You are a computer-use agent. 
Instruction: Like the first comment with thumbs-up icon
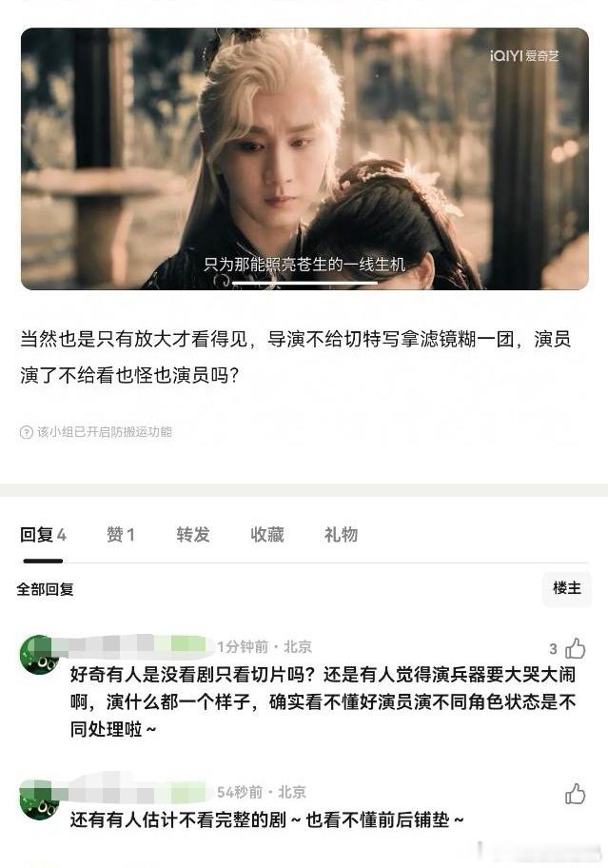tap(576, 648)
